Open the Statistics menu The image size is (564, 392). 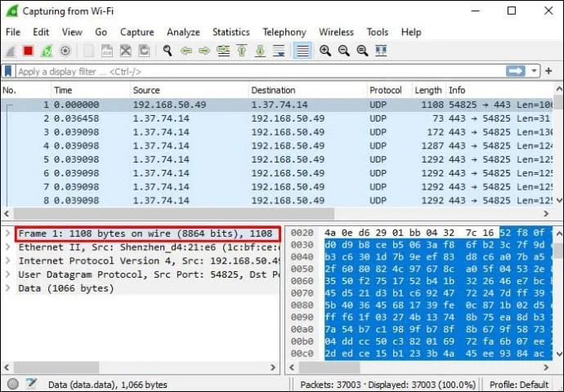click(231, 32)
